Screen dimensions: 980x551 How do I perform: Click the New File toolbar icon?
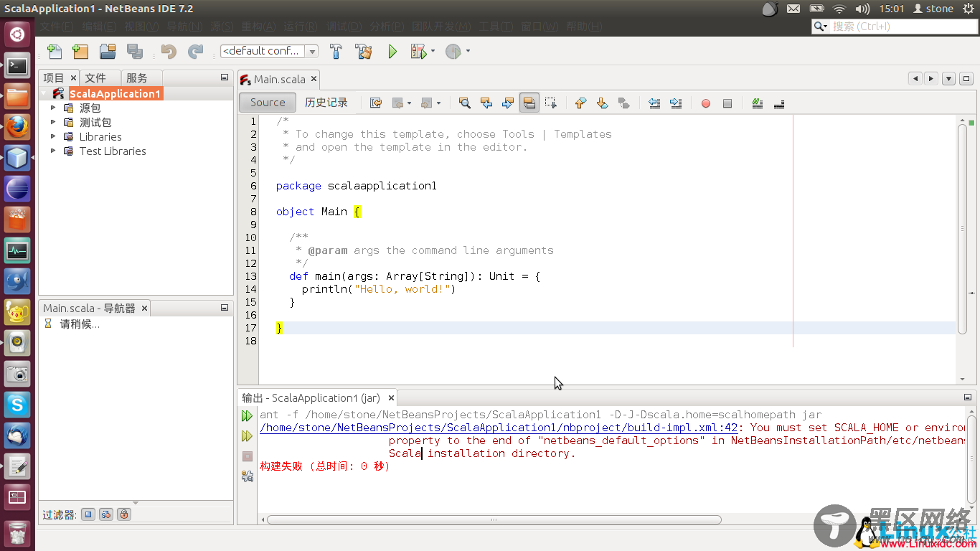coord(54,51)
